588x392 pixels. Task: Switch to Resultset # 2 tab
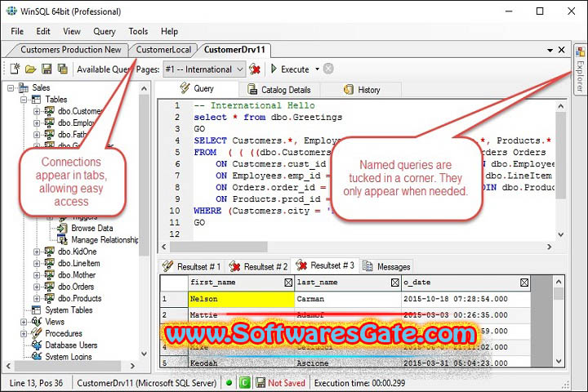coord(258,266)
